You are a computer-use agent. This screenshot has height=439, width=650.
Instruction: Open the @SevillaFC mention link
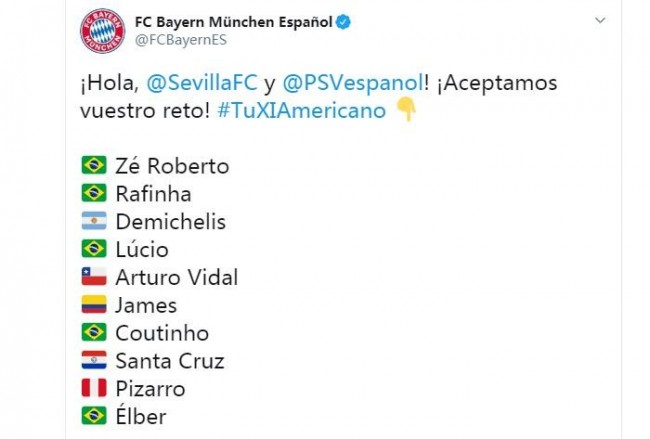tap(202, 83)
